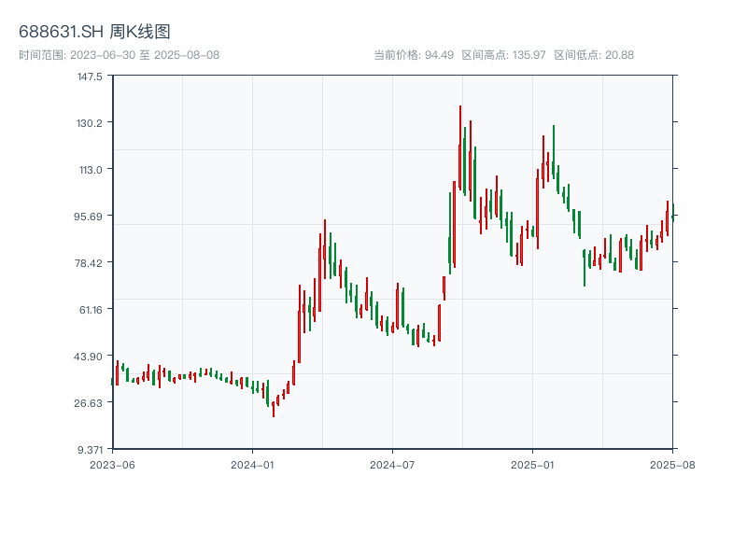Click the chart title 688631.SH 周K线图
The width and height of the screenshot is (747, 560).
click(94, 32)
